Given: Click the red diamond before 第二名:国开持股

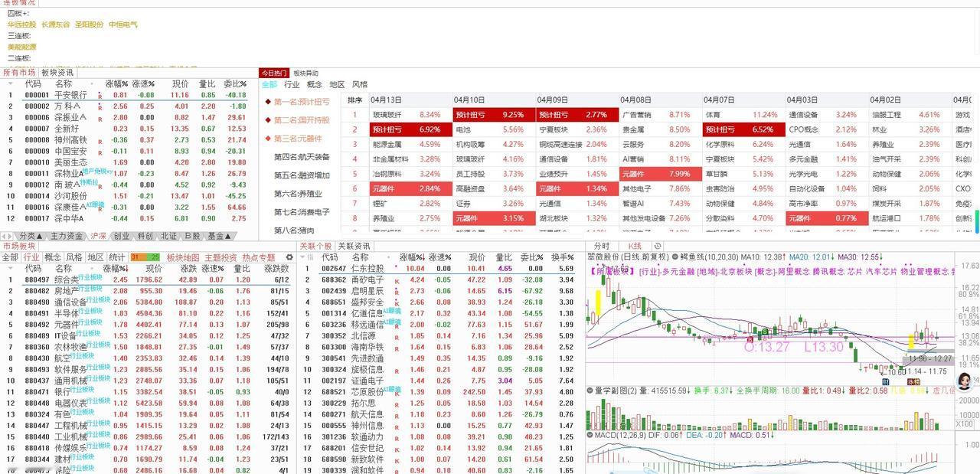Looking at the screenshot, I should (x=267, y=120).
